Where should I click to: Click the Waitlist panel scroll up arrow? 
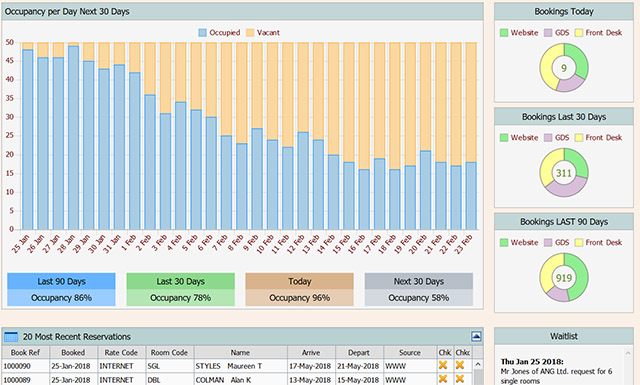[x=628, y=353]
